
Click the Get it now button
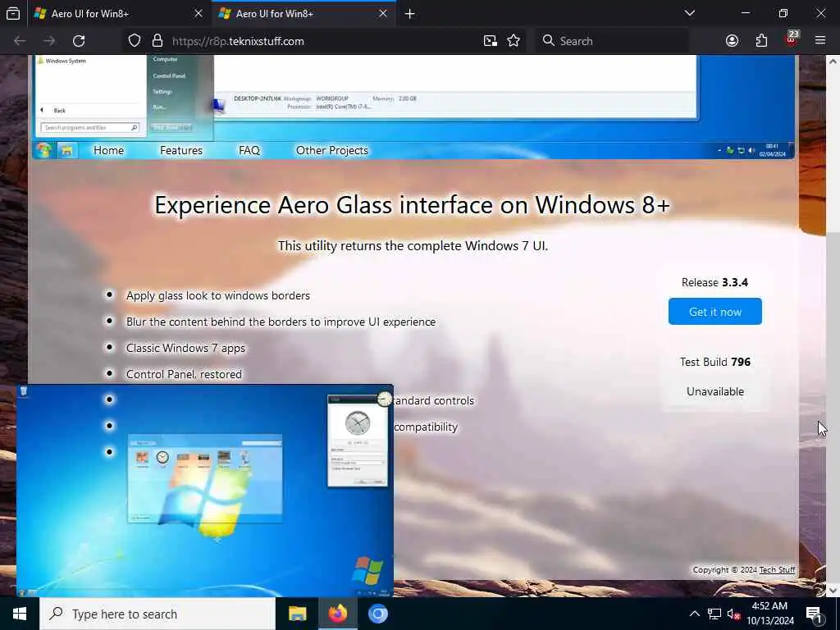[715, 311]
